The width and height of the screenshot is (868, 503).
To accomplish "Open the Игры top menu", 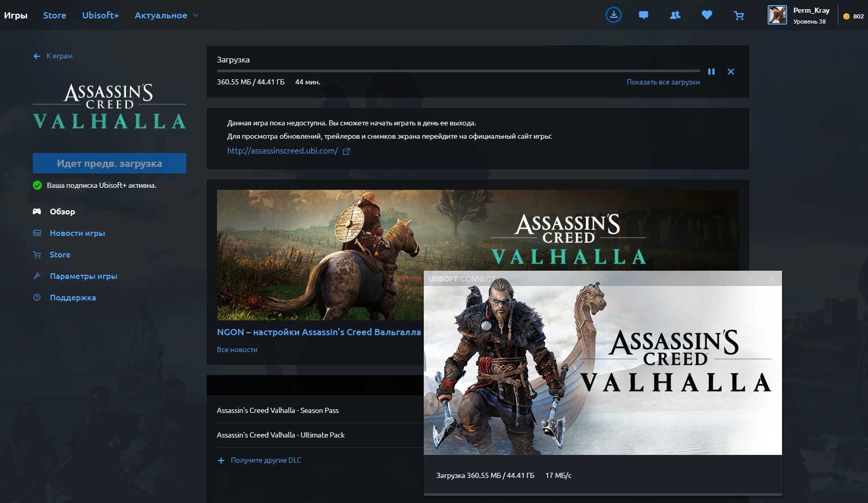I will (16, 15).
